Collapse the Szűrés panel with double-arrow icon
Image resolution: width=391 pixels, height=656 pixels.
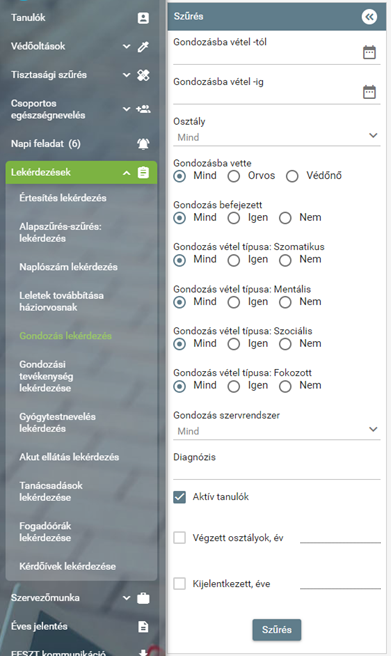coord(369,17)
